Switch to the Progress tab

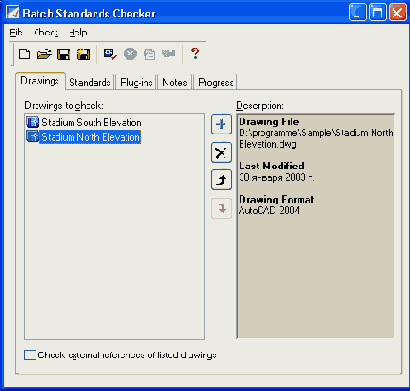216,82
